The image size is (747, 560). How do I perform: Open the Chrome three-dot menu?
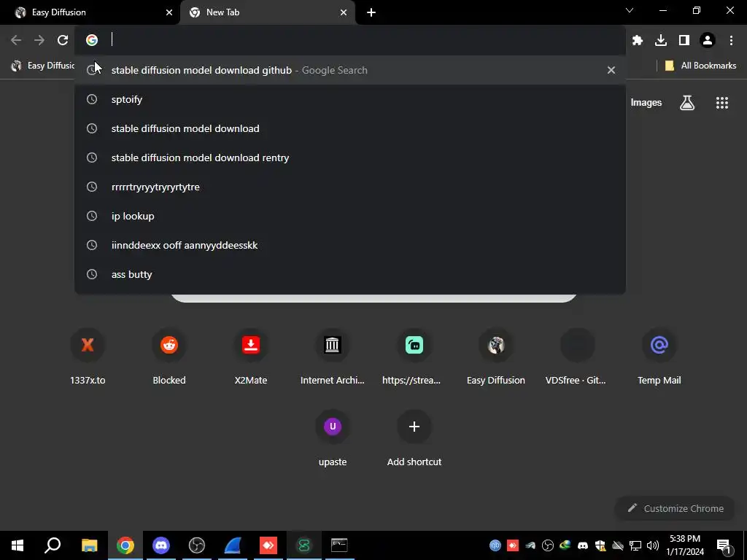731,41
